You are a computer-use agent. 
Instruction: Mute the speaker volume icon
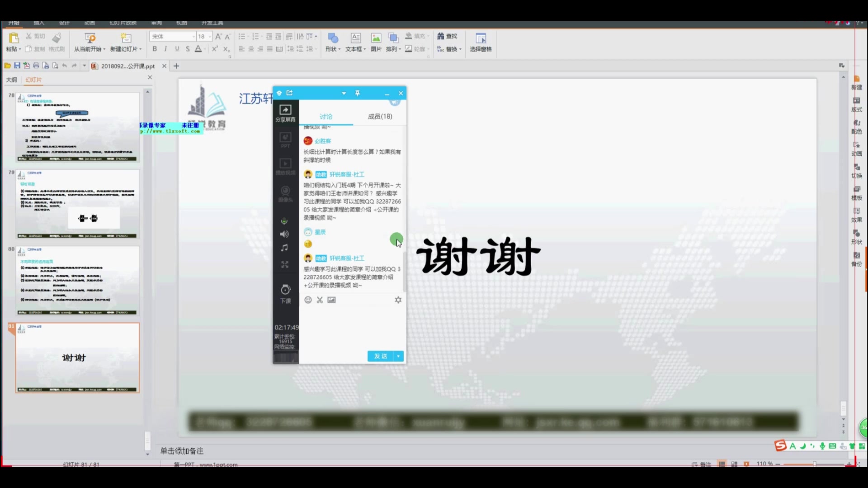[x=284, y=234]
